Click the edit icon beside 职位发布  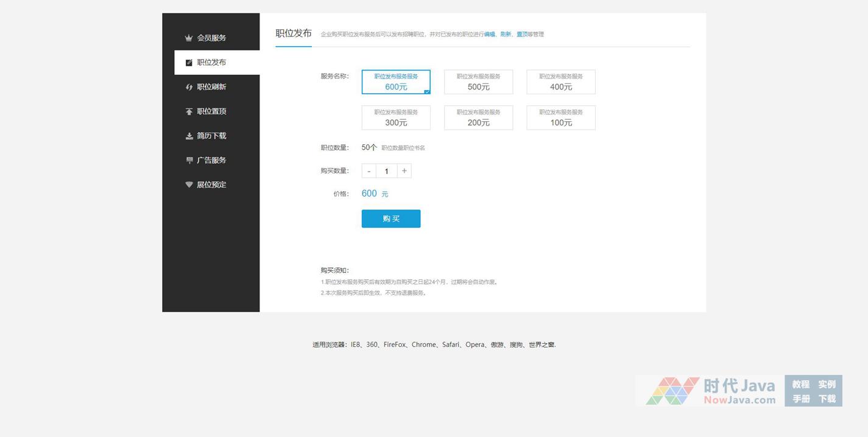click(x=189, y=63)
